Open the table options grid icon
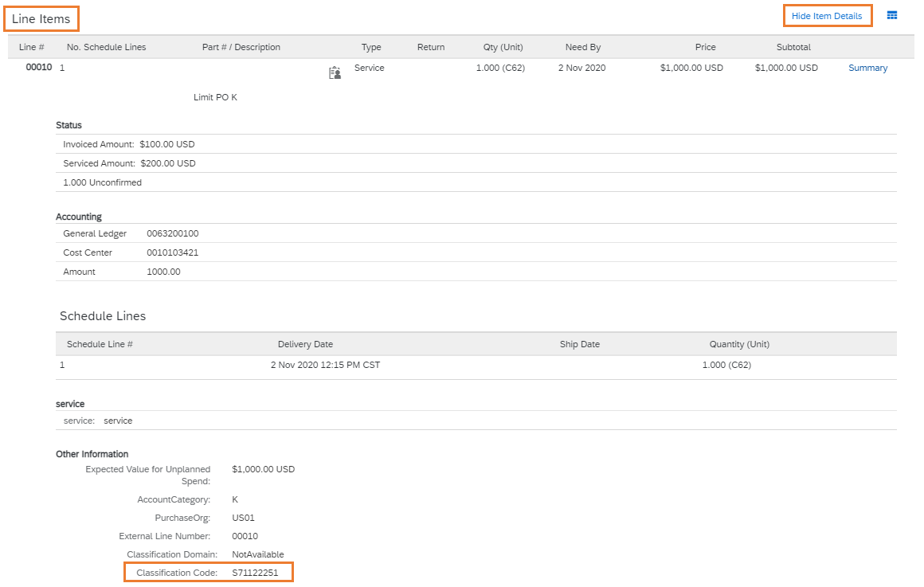The image size is (924, 587). (x=891, y=15)
